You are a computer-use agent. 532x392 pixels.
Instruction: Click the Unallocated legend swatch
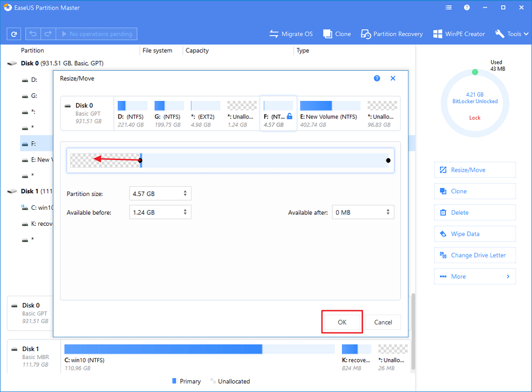click(x=213, y=381)
